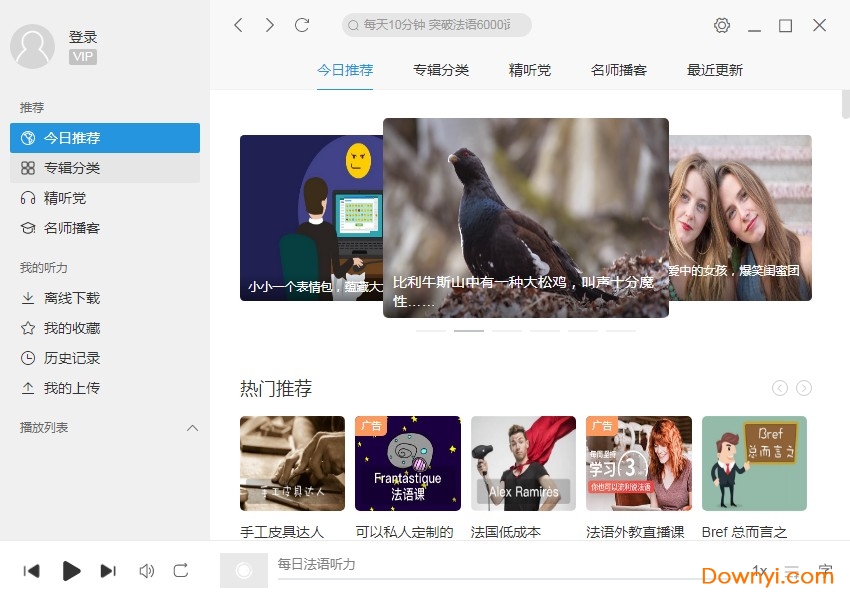This screenshot has width=850, height=600.
Task: Click the search input box
Action: pos(440,25)
